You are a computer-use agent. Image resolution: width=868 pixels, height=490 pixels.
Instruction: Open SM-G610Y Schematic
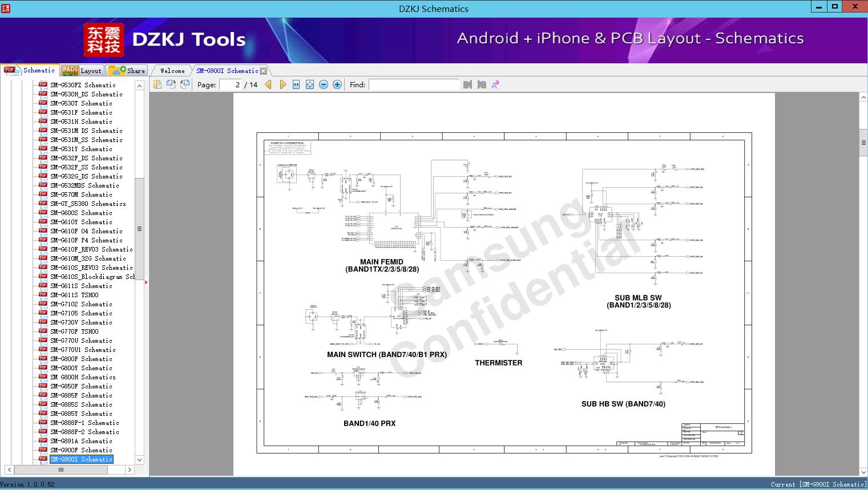[81, 222]
